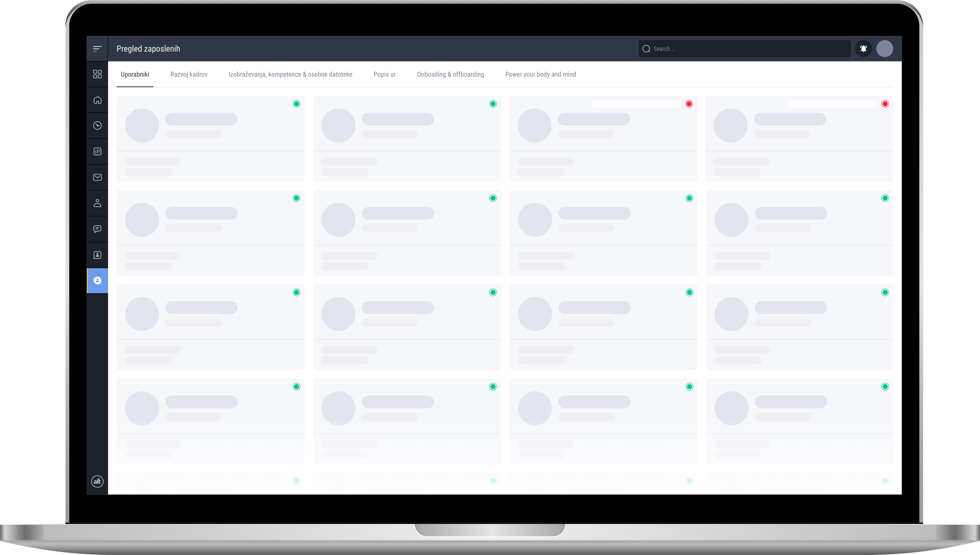Open the Onboading & offboarding tab

tap(450, 75)
